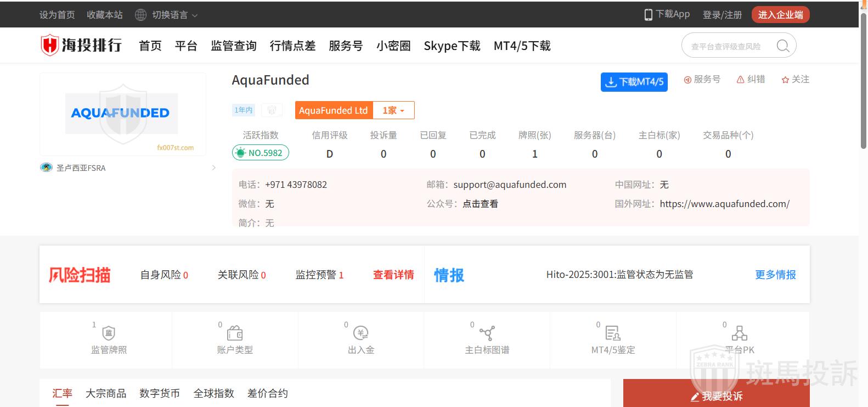Select the 数字货币 tab
This screenshot has height=407, width=868.
(160, 393)
